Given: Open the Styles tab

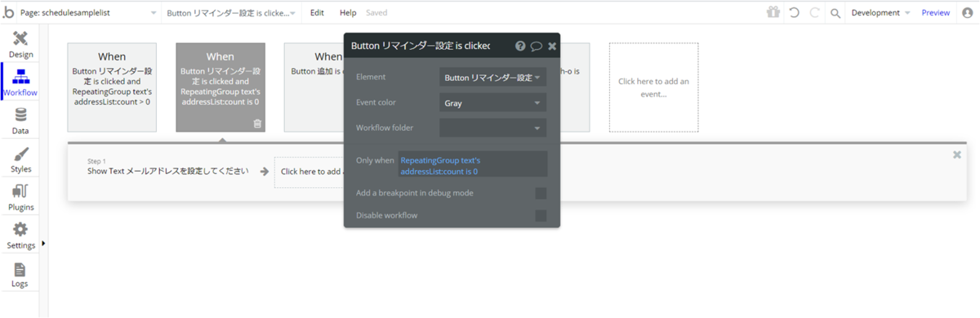Looking at the screenshot, I should point(20,159).
